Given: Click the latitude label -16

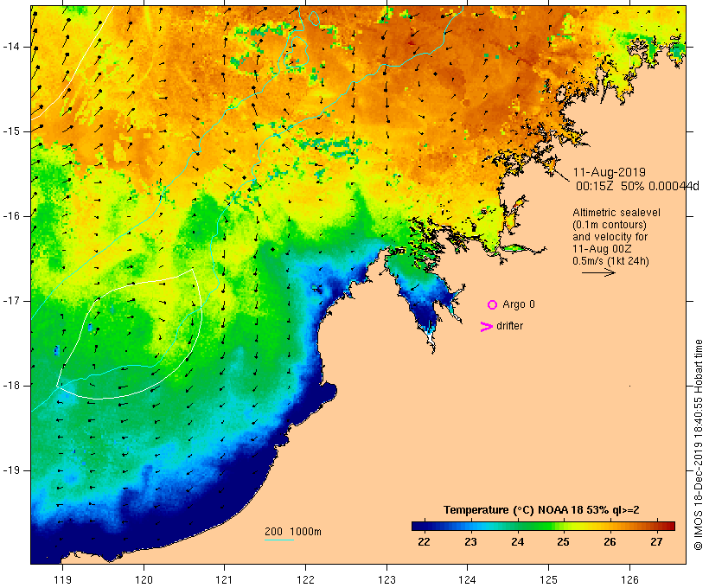Looking at the screenshot, I should pyautogui.click(x=11, y=216).
